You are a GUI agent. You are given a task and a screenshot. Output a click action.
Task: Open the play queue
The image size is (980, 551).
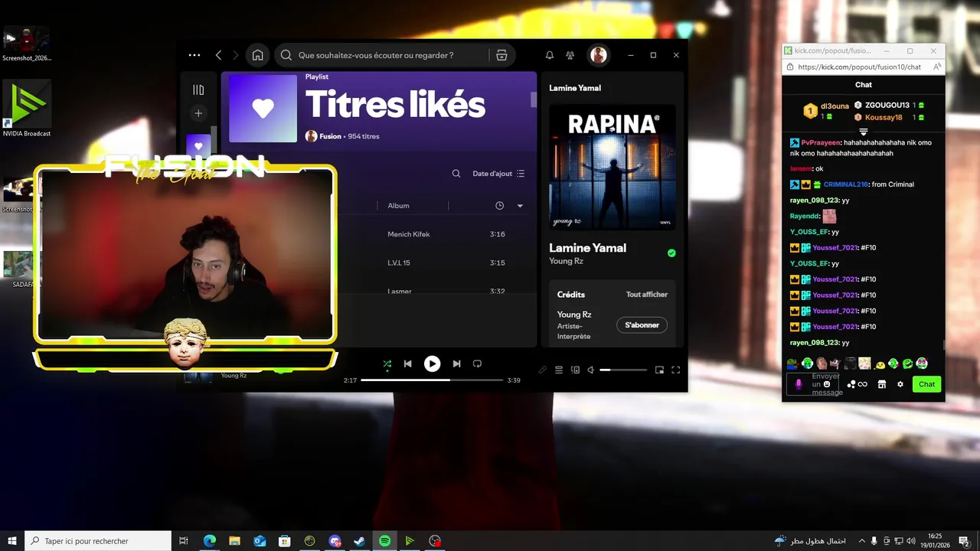point(559,370)
